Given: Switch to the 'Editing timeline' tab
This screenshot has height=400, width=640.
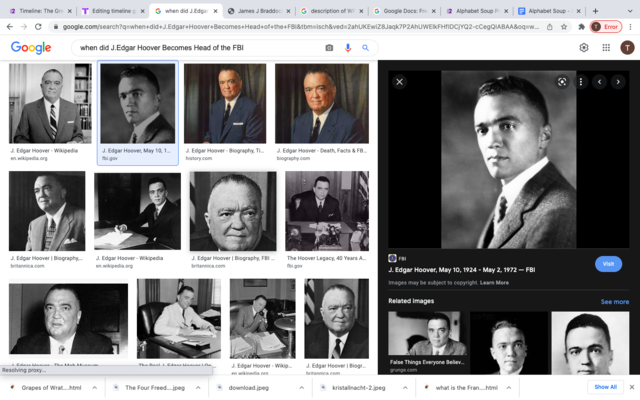Looking at the screenshot, I should (112, 11).
